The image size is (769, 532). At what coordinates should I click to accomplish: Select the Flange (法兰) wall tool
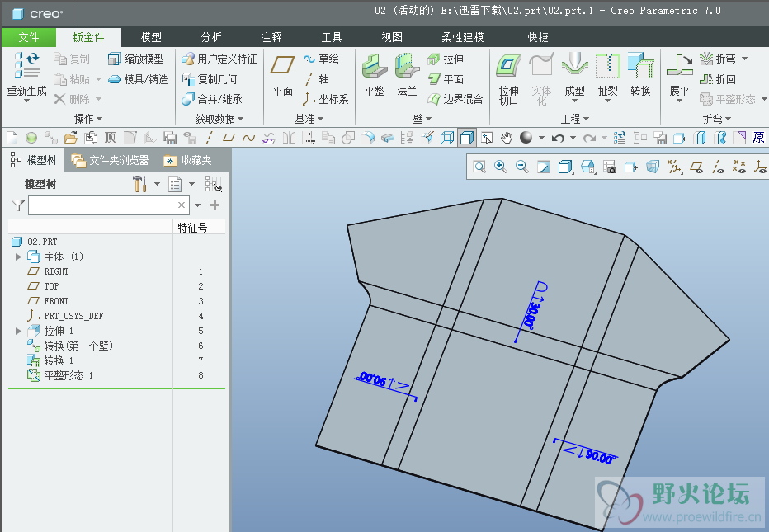tap(407, 67)
